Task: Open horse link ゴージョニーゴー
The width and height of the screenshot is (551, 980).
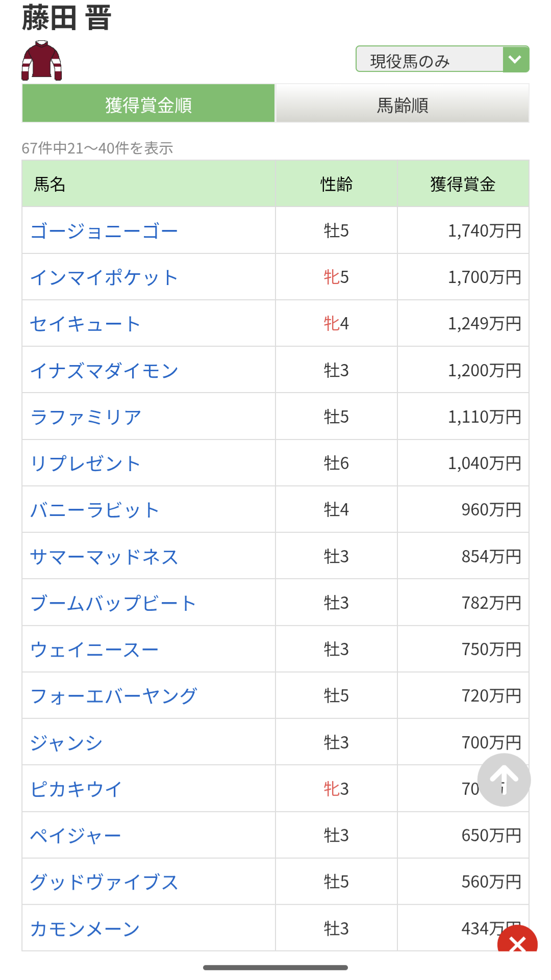Action: pyautogui.click(x=104, y=231)
